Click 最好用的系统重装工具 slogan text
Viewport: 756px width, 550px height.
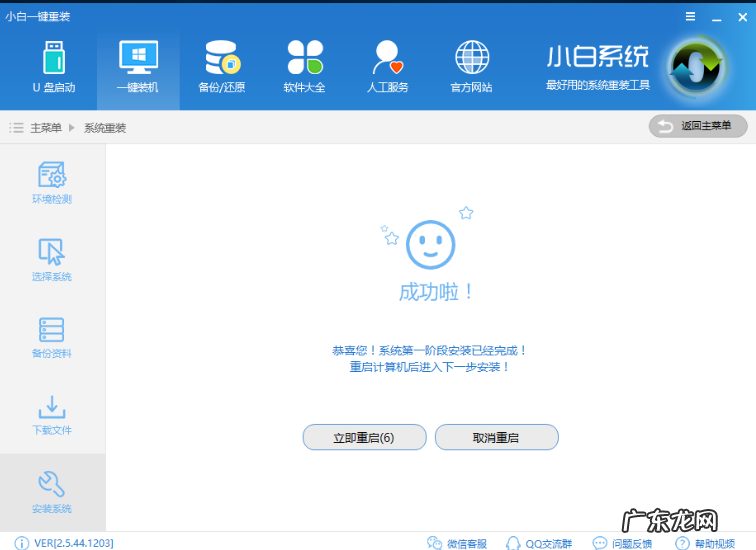click(597, 85)
